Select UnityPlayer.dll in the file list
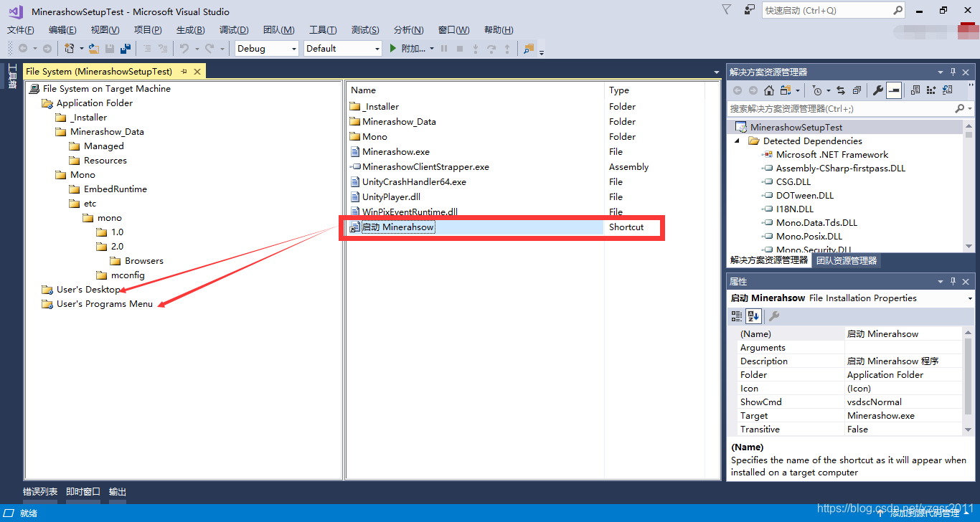The height and width of the screenshot is (522, 980). click(391, 196)
